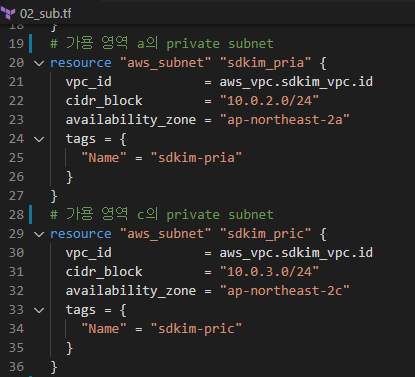Click the resource keyword on line 20

tap(81, 63)
